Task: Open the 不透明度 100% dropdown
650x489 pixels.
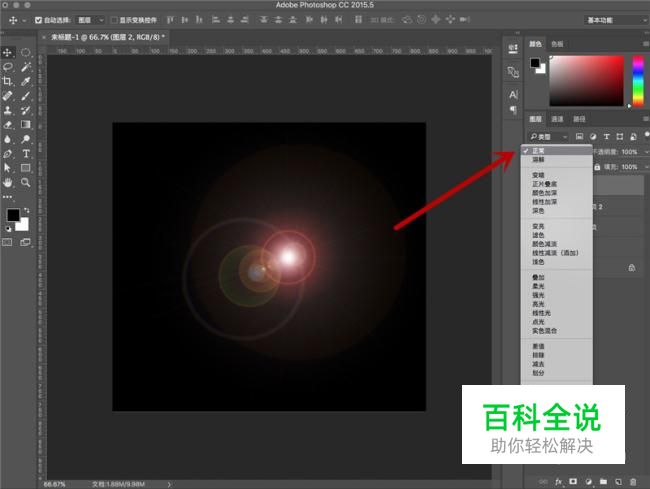Action: (x=646, y=152)
